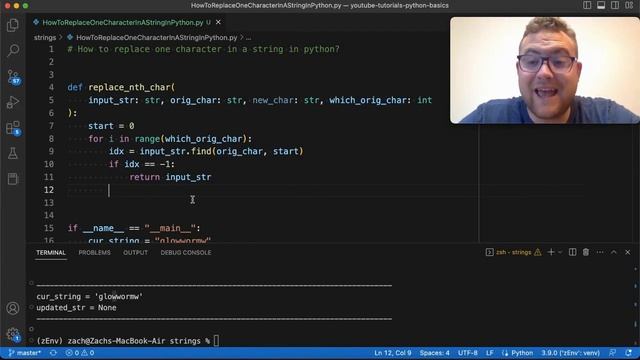Select the HowToReplaceOneCharacterInAStringInPython.py editor tab
The width and height of the screenshot is (640, 360).
pyautogui.click(x=122, y=22)
